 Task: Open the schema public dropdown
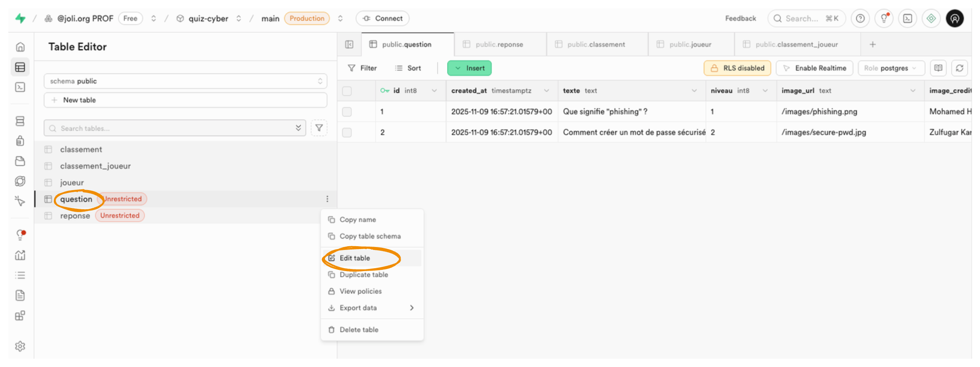[x=185, y=81]
